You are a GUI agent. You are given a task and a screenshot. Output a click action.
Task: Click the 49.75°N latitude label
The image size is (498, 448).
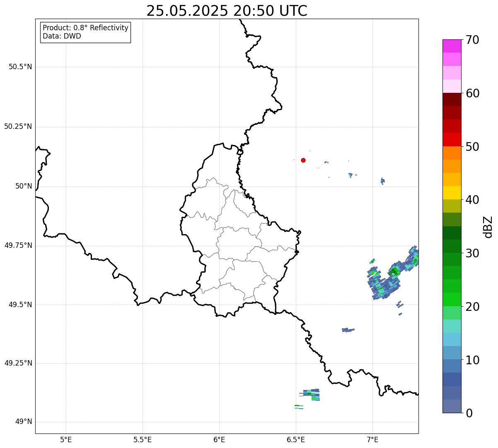pyautogui.click(x=18, y=245)
